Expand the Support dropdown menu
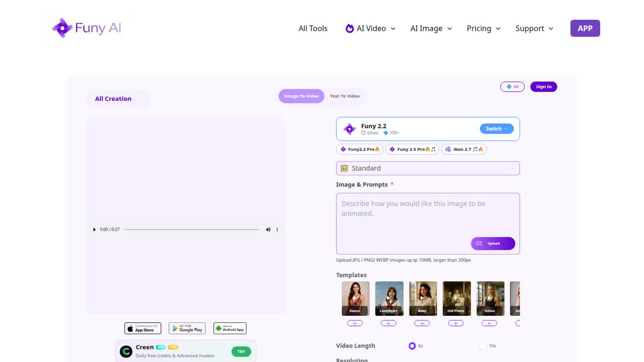The width and height of the screenshot is (644, 362). 534,28
